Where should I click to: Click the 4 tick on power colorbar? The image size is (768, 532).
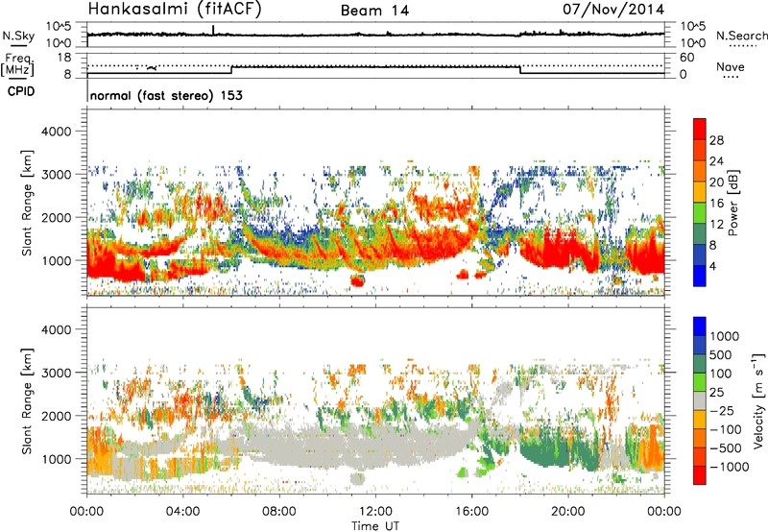tap(712, 266)
